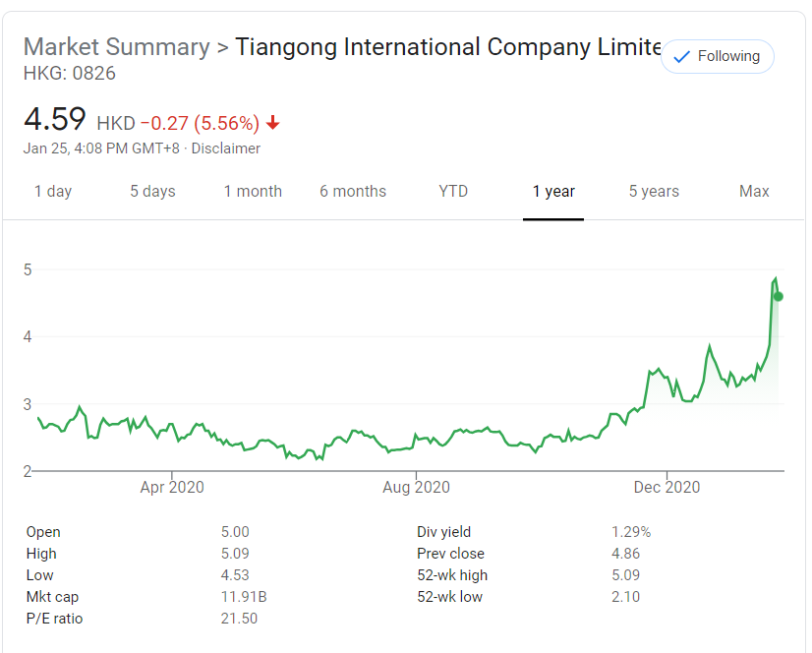Click the y-axis label 5
The height and width of the screenshot is (653, 812).
pyautogui.click(x=28, y=270)
